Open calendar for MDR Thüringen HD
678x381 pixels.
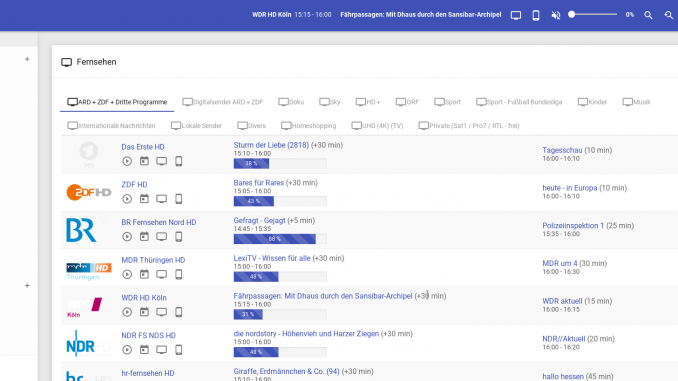[x=144, y=274]
